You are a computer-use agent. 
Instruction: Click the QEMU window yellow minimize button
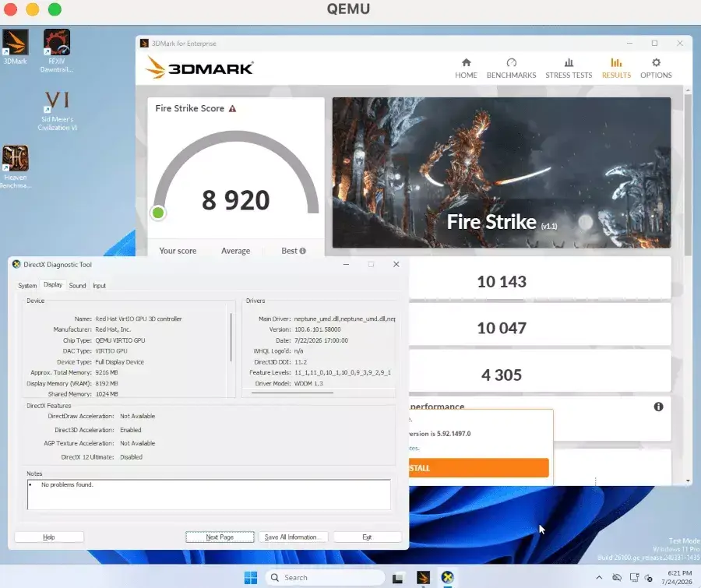(x=33, y=9)
